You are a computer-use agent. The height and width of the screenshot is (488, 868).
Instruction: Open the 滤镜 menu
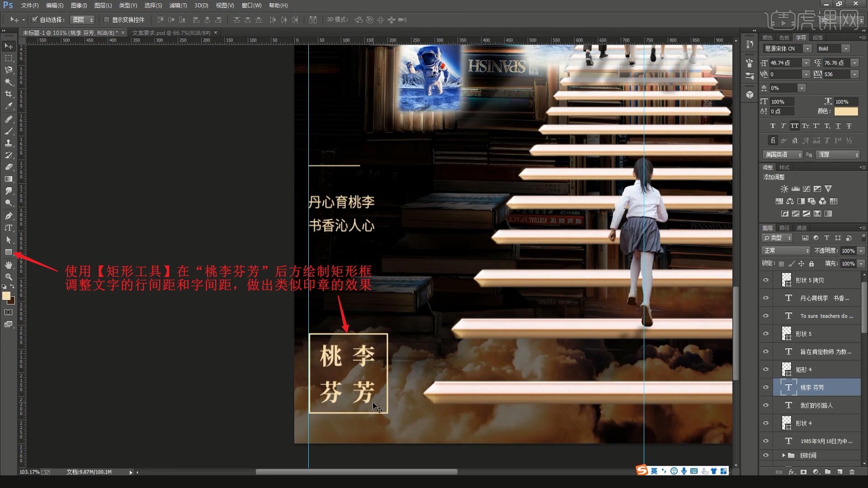[178, 5]
